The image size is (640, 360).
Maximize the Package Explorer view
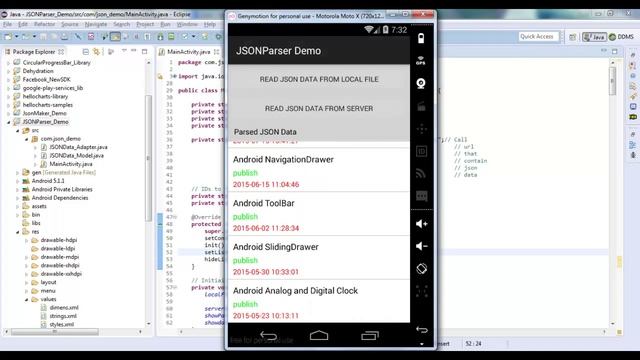(x=144, y=51)
